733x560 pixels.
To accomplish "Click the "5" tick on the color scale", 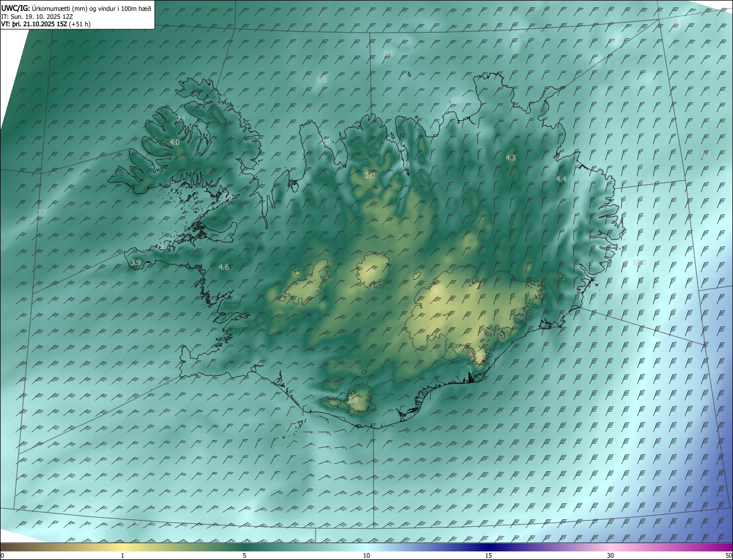I will [245, 555].
